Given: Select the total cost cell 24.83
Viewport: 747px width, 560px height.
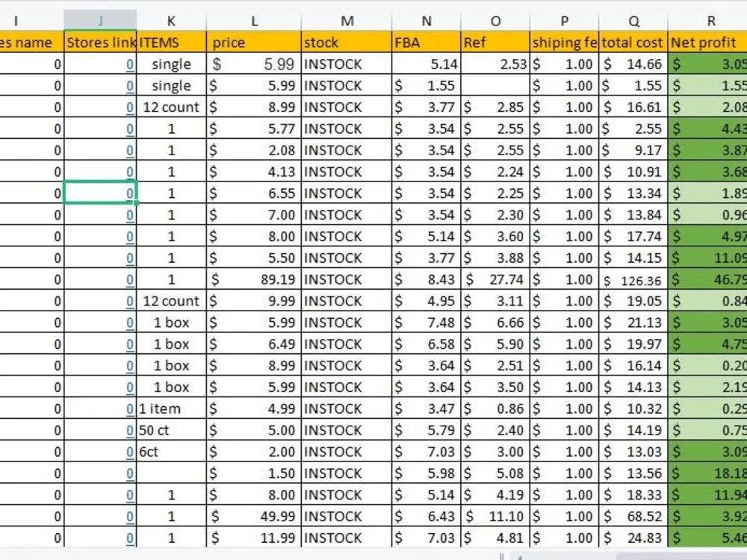Looking at the screenshot, I should [x=633, y=538].
